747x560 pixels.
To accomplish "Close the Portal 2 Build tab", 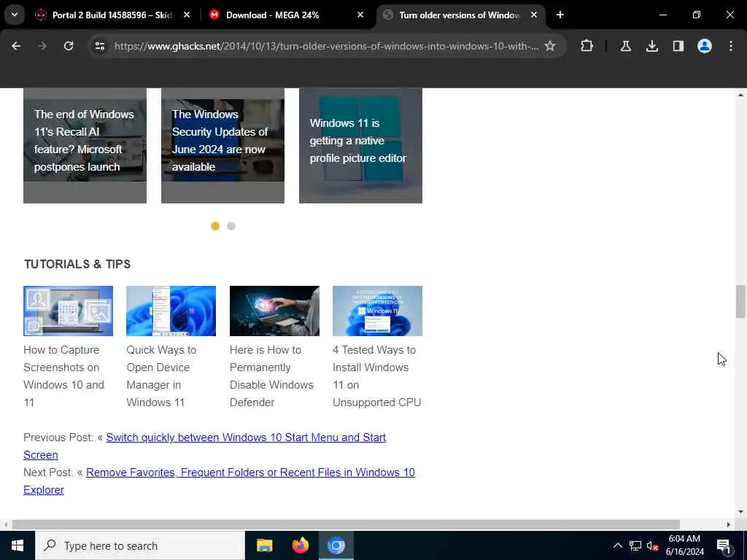I will pos(187,15).
